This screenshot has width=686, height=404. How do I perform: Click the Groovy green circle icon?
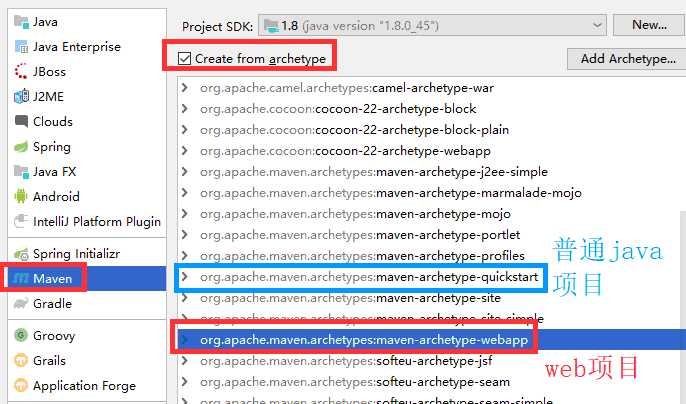pos(21,335)
